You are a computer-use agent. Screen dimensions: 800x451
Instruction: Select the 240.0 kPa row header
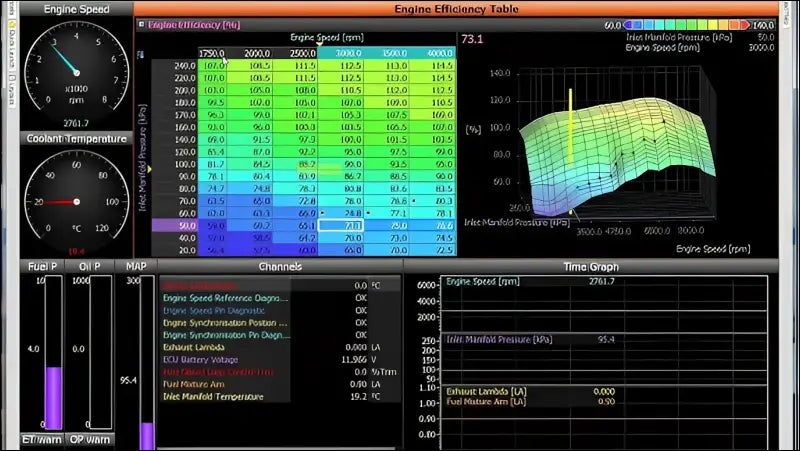point(184,66)
